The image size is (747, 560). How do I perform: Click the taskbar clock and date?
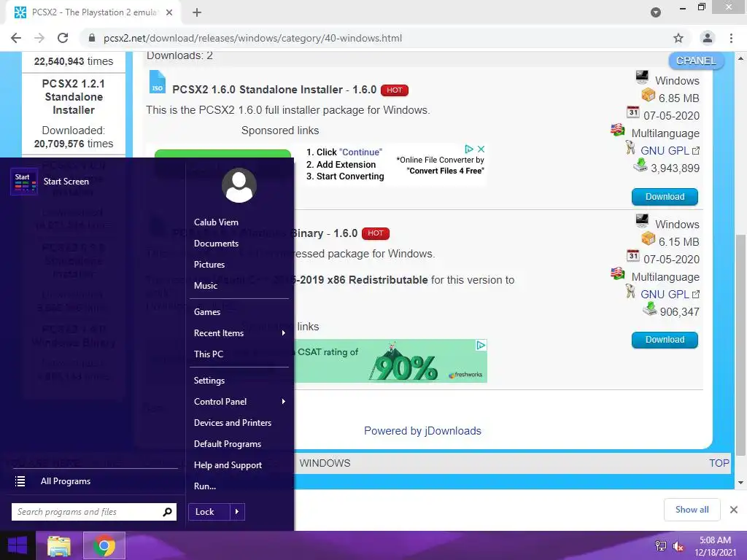coord(715,546)
